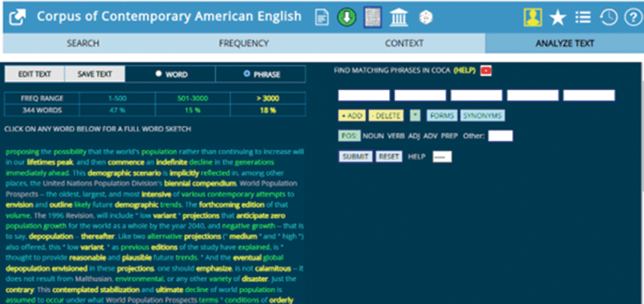Click the asterisk wildcard button
This screenshot has width=644, height=304.
(415, 116)
